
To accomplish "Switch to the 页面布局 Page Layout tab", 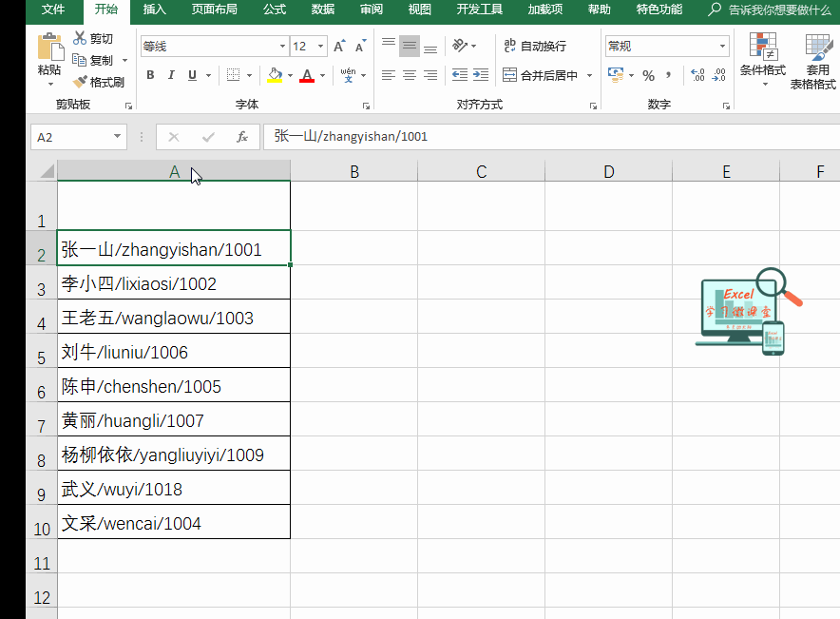I will tap(215, 10).
